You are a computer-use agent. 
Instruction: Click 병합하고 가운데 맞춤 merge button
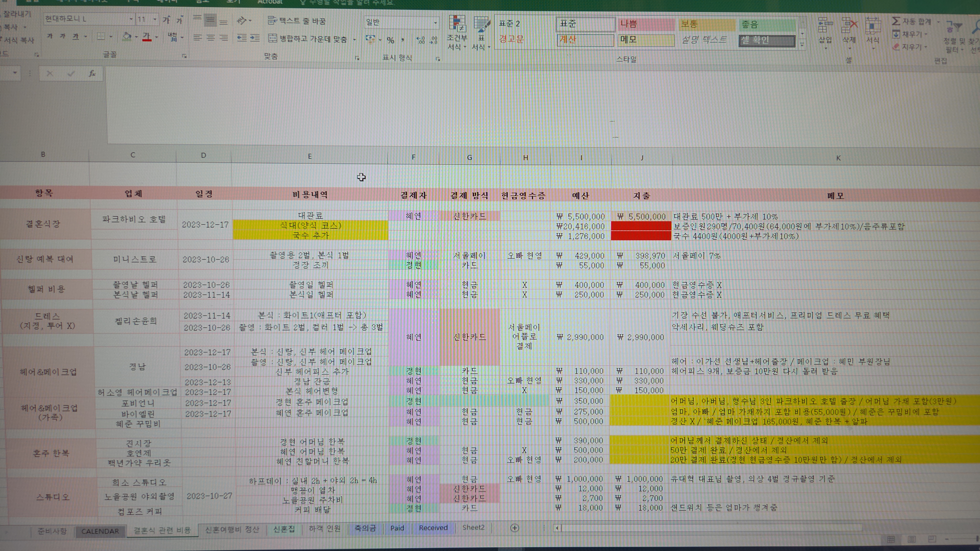tap(308, 39)
